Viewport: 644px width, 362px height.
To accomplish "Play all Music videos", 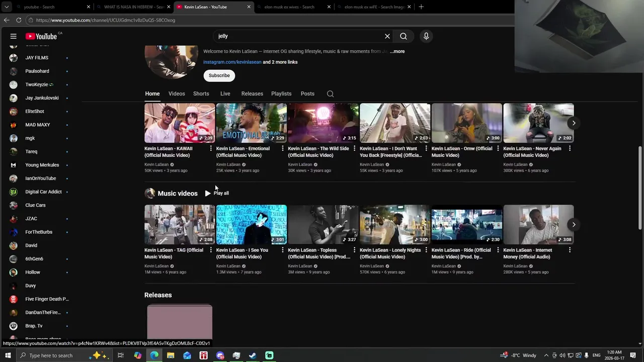I will 217,193.
